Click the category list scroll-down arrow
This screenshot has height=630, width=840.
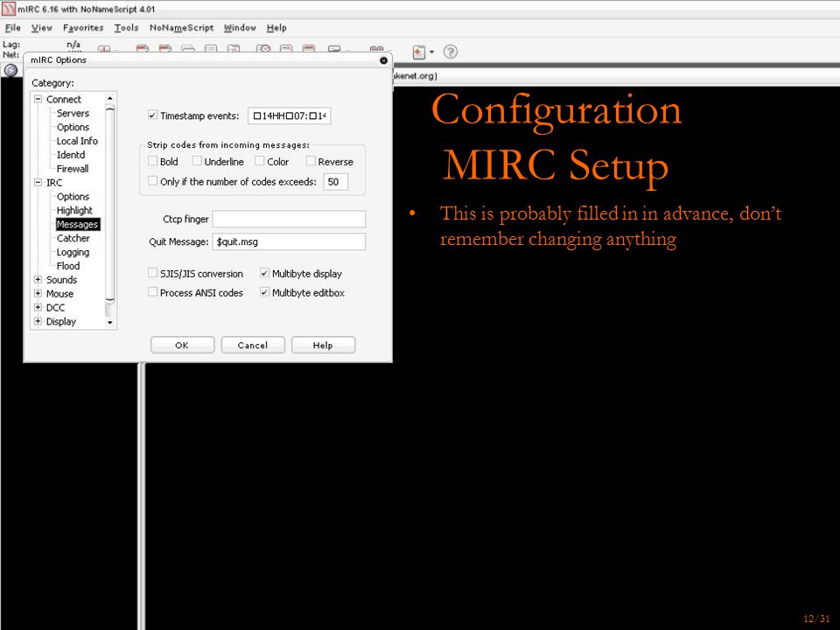[x=110, y=323]
